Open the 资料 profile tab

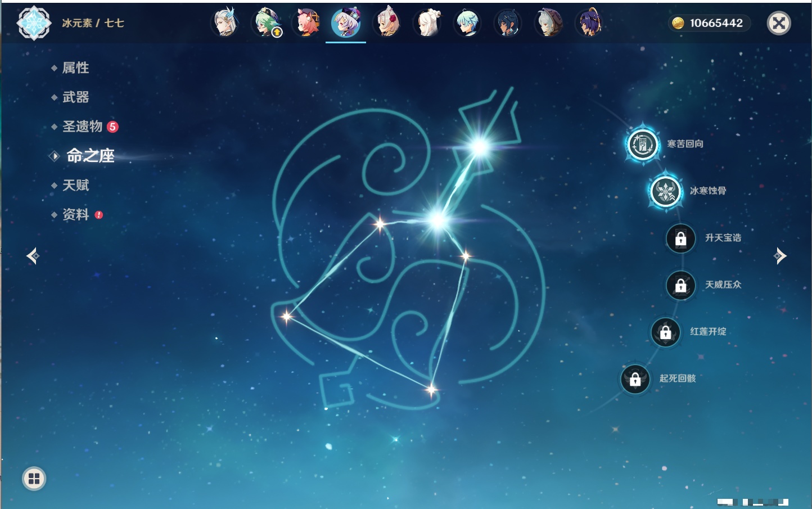(x=75, y=214)
